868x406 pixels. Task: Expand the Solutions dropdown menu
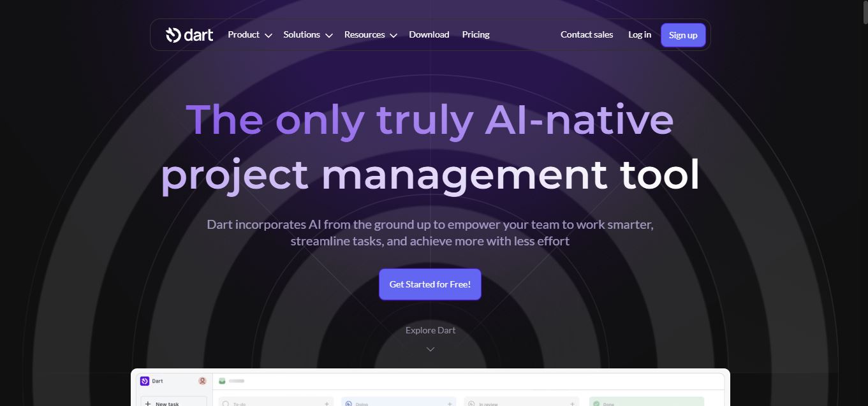click(308, 34)
